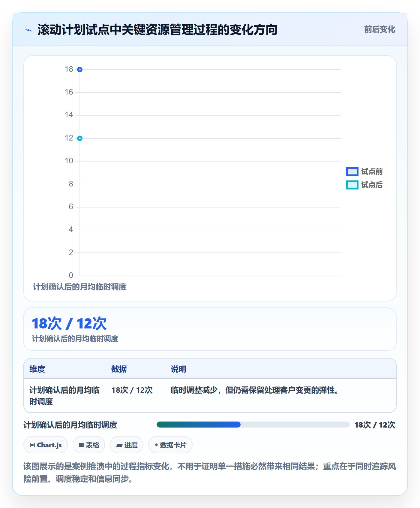Click the 说明 table column header
420x508 pixels.
(x=178, y=369)
